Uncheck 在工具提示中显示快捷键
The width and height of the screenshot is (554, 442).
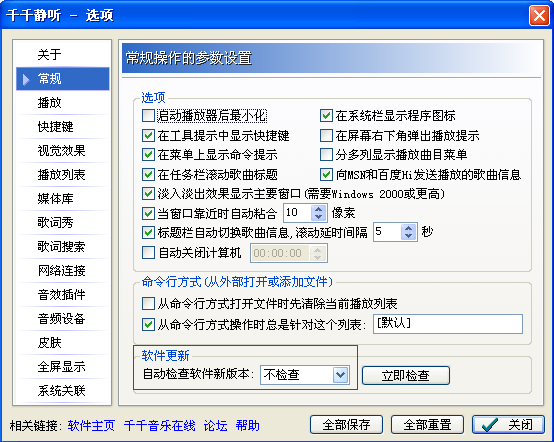pyautogui.click(x=148, y=135)
